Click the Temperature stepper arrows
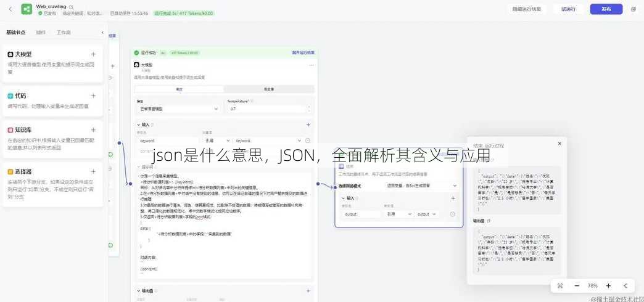This screenshot has width=644, height=302. (x=309, y=109)
